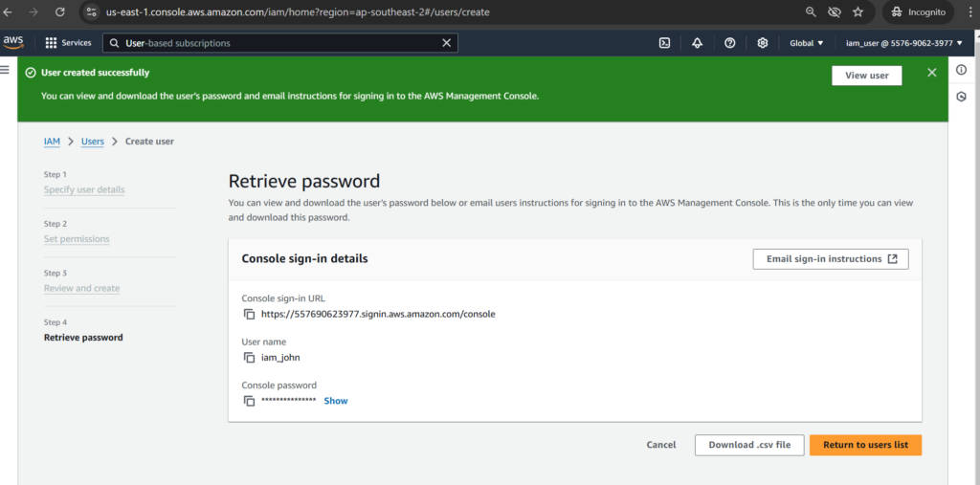Go to Users breadcrumb link
980x485 pixels.
tap(93, 142)
